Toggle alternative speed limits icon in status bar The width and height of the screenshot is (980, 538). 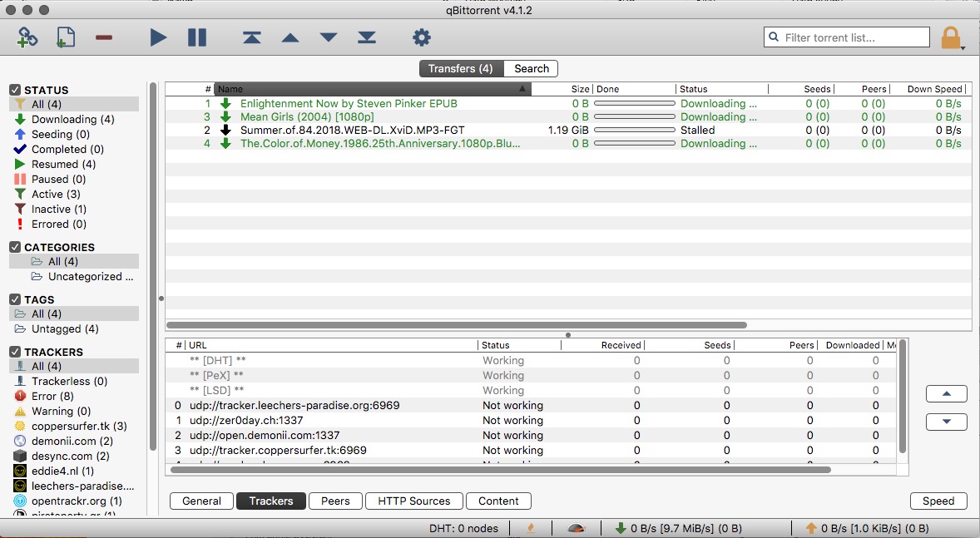point(577,529)
